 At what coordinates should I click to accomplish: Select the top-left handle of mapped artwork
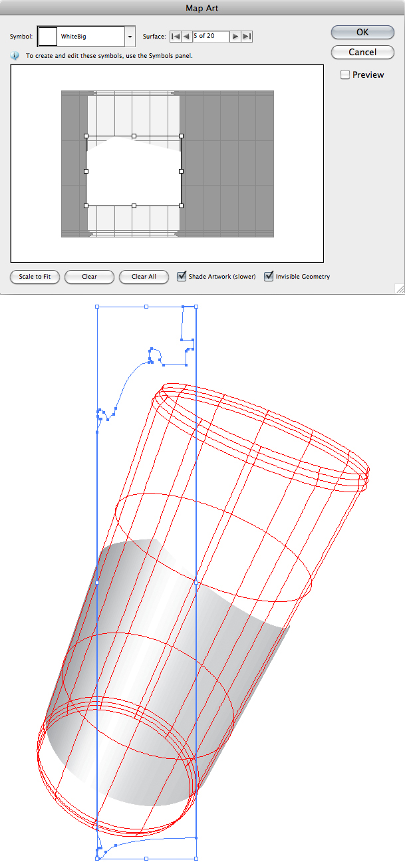point(86,136)
